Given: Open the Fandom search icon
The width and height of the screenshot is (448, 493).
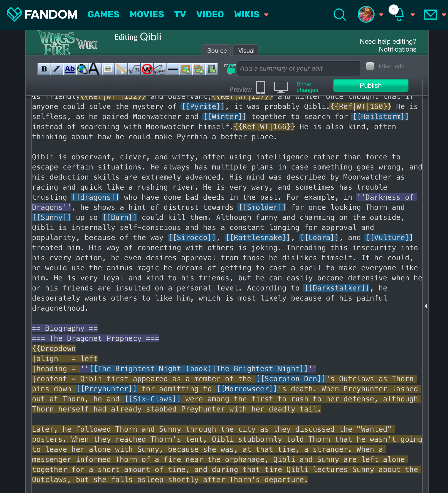Looking at the screenshot, I should click(340, 15).
